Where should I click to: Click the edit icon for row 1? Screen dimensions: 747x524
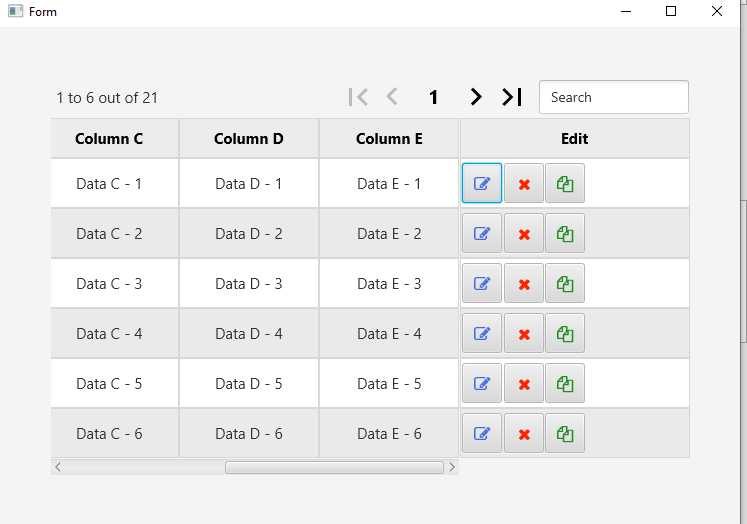[x=482, y=184]
